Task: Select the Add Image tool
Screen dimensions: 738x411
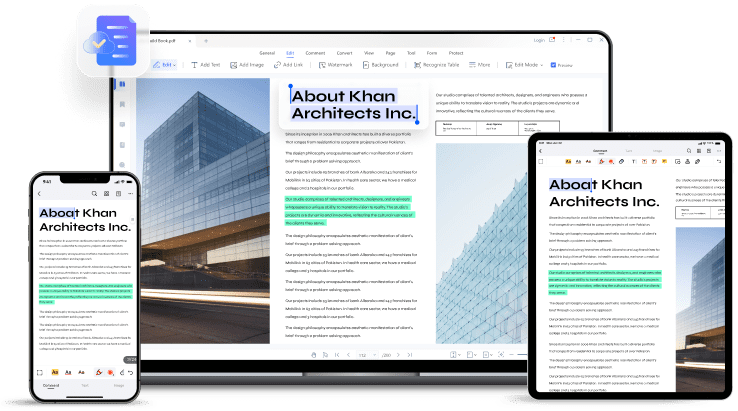Action: click(249, 64)
